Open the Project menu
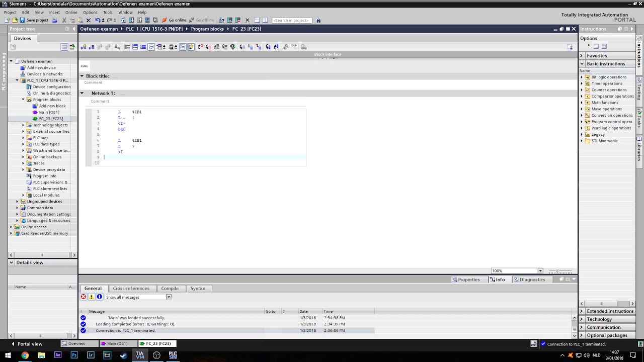The height and width of the screenshot is (362, 644). [10, 12]
